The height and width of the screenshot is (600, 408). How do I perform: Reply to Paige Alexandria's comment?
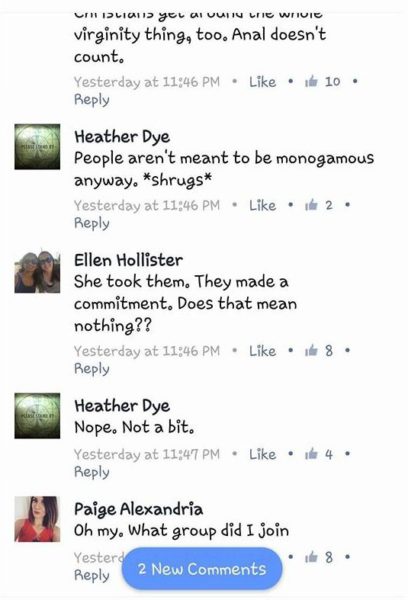[x=91, y=576]
